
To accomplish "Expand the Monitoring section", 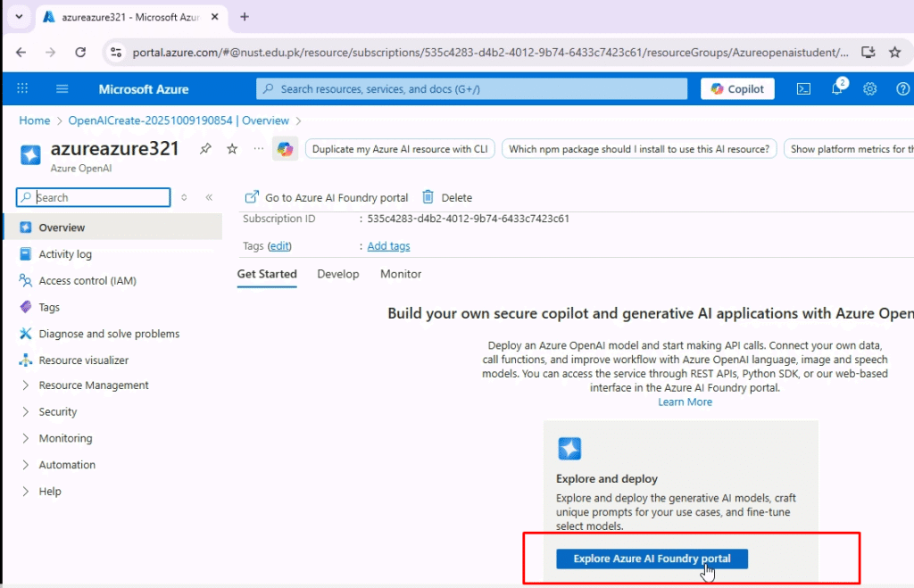I will 64,438.
